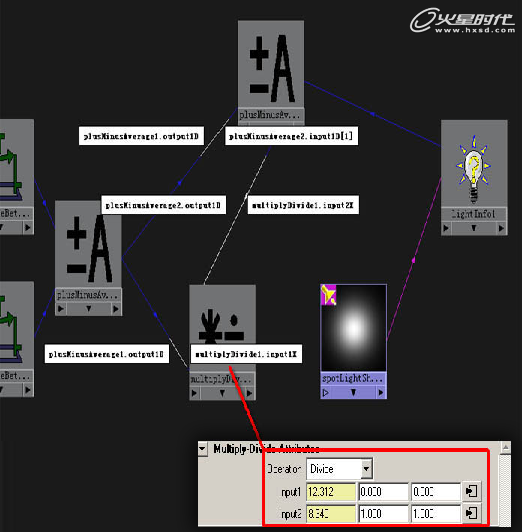
Task: Open output arrow on plusMinusAverage node with arrow bar
Action: [116, 309]
